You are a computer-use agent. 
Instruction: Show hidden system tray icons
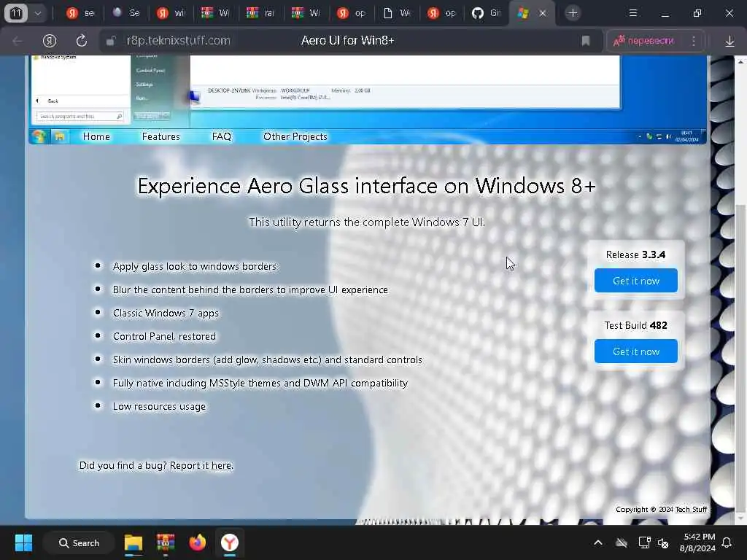coord(598,542)
